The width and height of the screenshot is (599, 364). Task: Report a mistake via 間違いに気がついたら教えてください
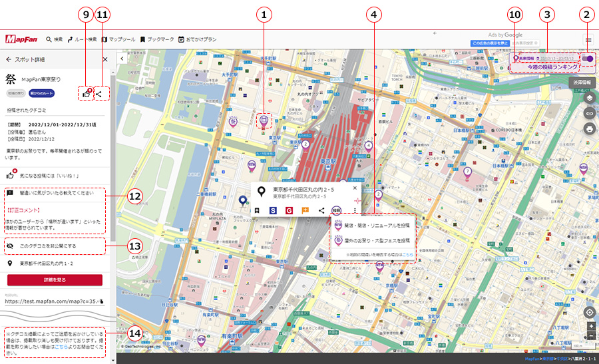point(55,193)
